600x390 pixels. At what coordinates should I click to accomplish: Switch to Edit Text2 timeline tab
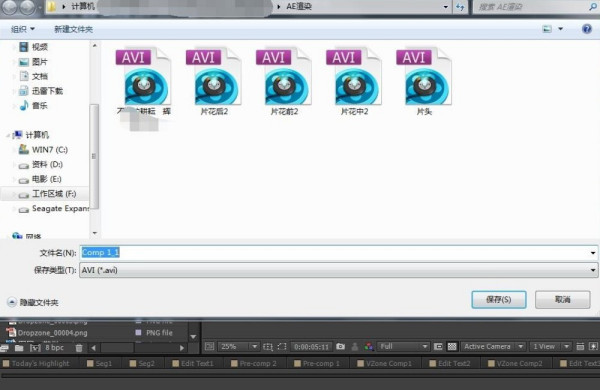(x=450, y=363)
